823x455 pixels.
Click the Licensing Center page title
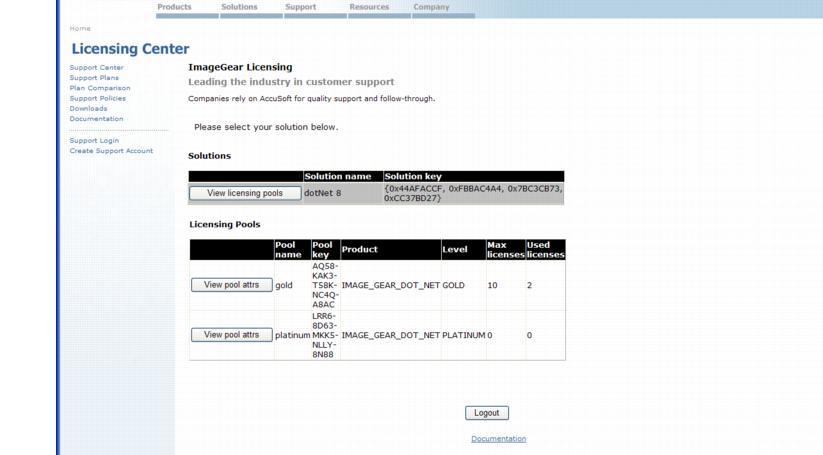click(x=130, y=49)
